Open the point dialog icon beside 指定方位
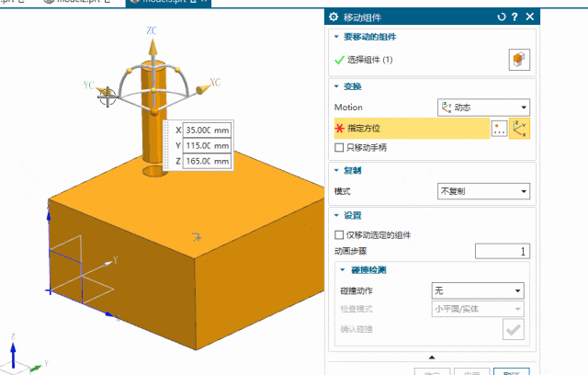Screen dimensions: 588x375 [x=499, y=128]
